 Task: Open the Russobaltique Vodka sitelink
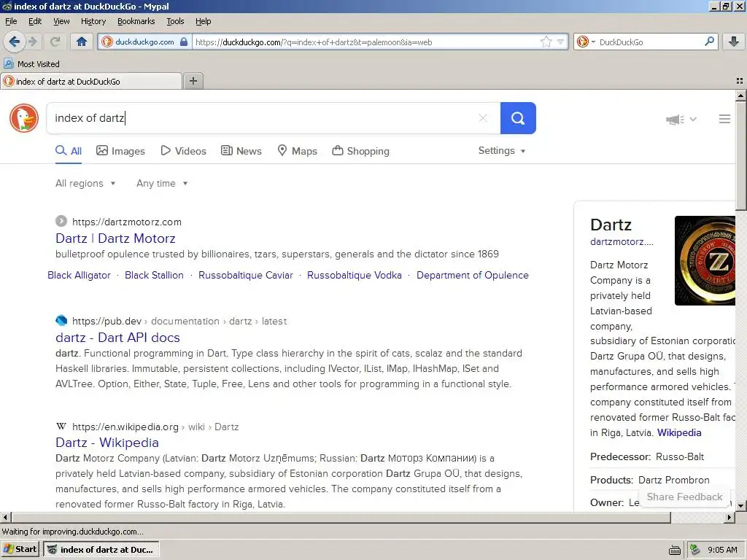point(354,275)
